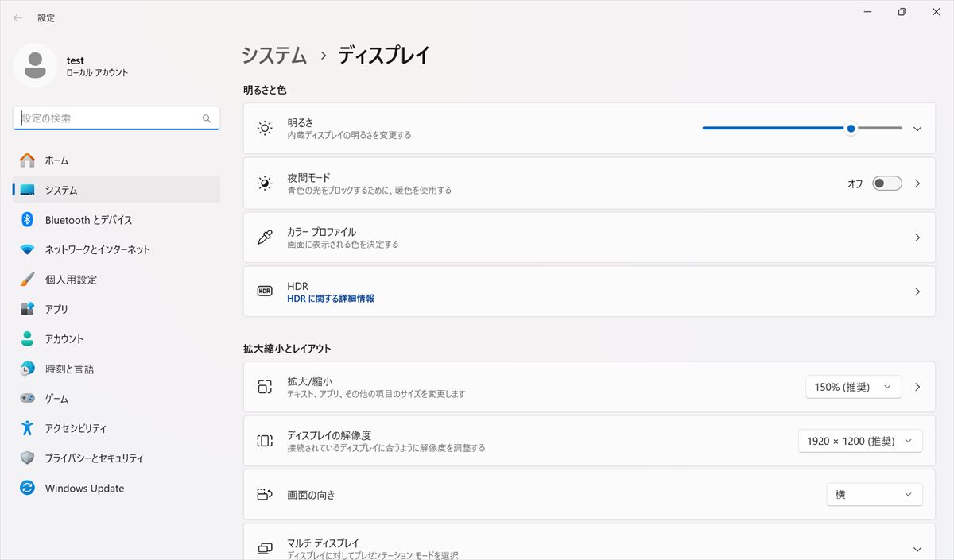Click the privacy shield icon
The image size is (954, 560).
click(28, 458)
